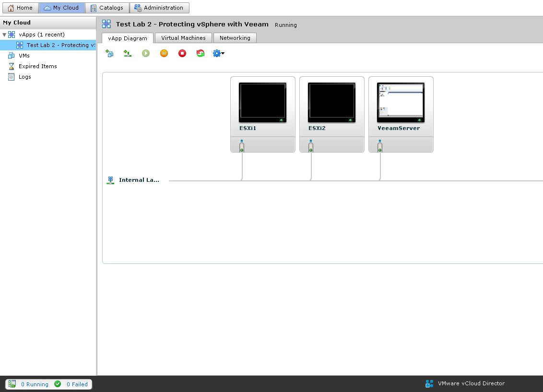The image size is (543, 392).
Task: Open VMs in the My Cloud sidebar
Action: [x=24, y=55]
